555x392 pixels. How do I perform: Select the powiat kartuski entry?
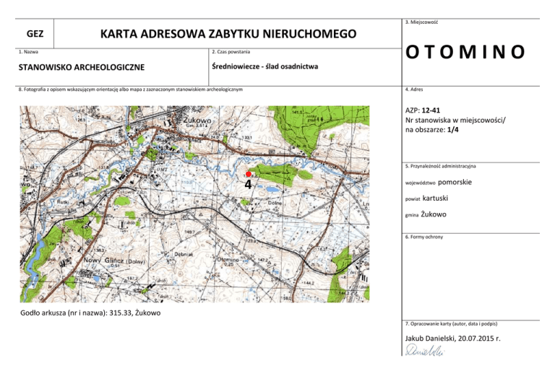430,198
